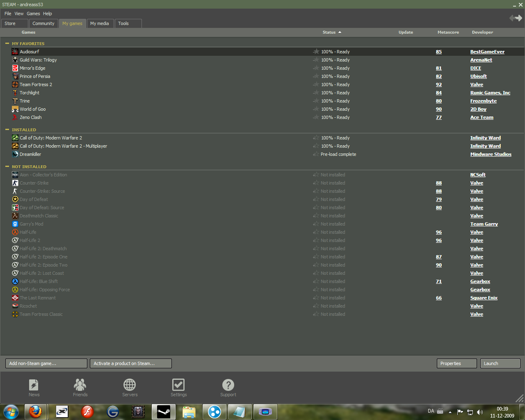Sort by the Developer column header
The height and width of the screenshot is (420, 525).
pos(482,32)
